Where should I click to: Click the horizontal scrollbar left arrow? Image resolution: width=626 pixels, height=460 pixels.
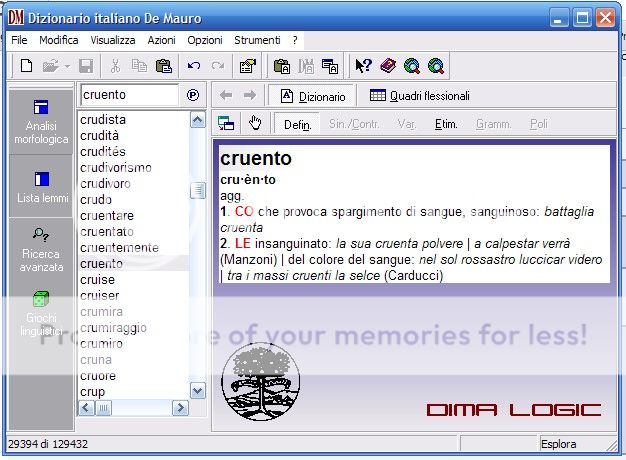click(86, 408)
